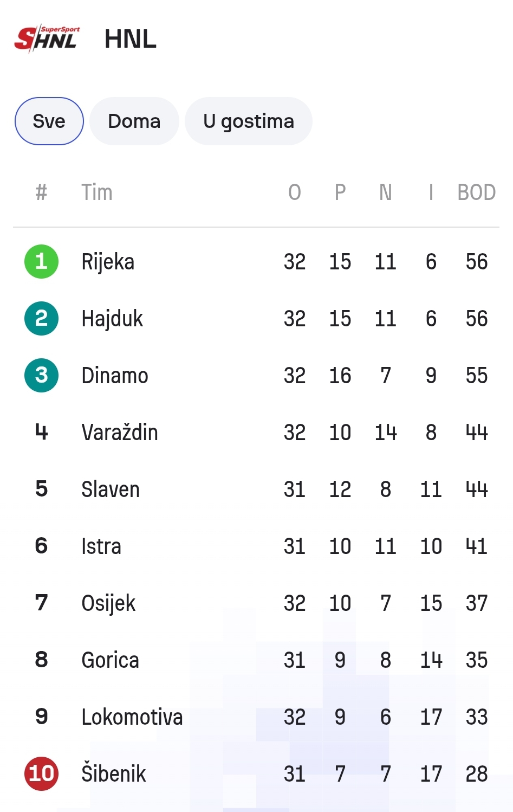Open the Osijek team row

pos(256,603)
